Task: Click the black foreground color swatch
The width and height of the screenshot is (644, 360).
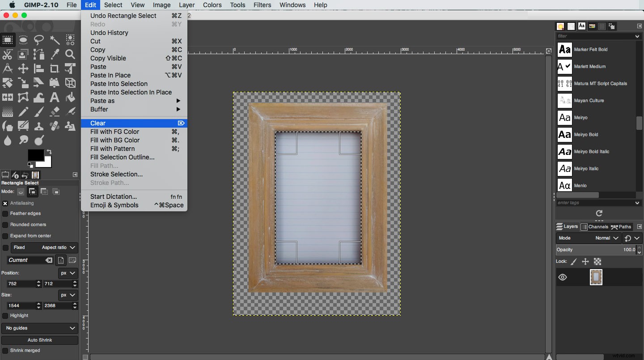Action: coord(35,155)
